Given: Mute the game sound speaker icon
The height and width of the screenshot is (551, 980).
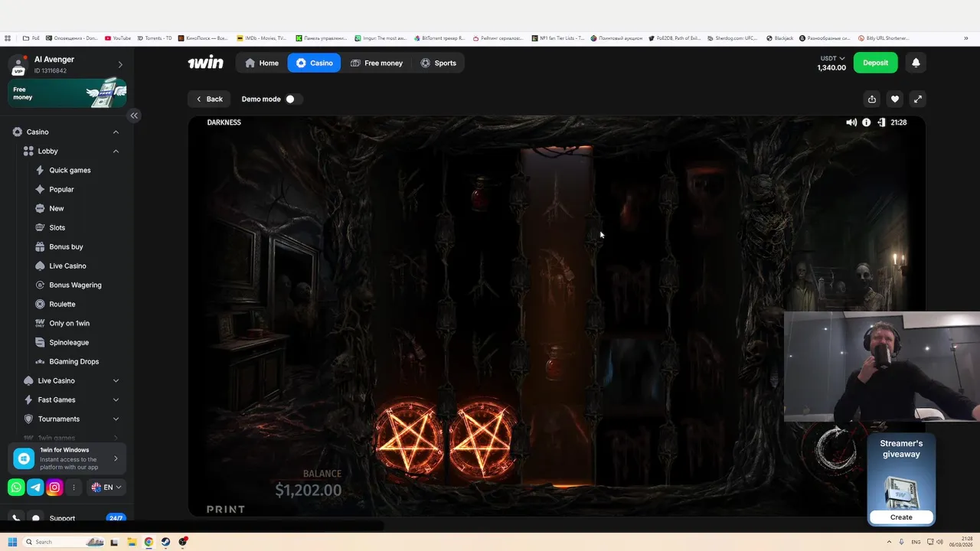Looking at the screenshot, I should [x=851, y=122].
